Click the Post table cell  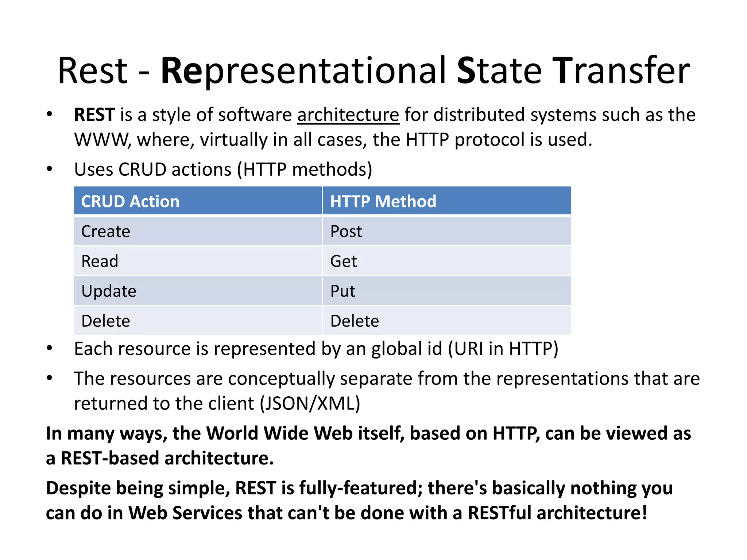[346, 232]
